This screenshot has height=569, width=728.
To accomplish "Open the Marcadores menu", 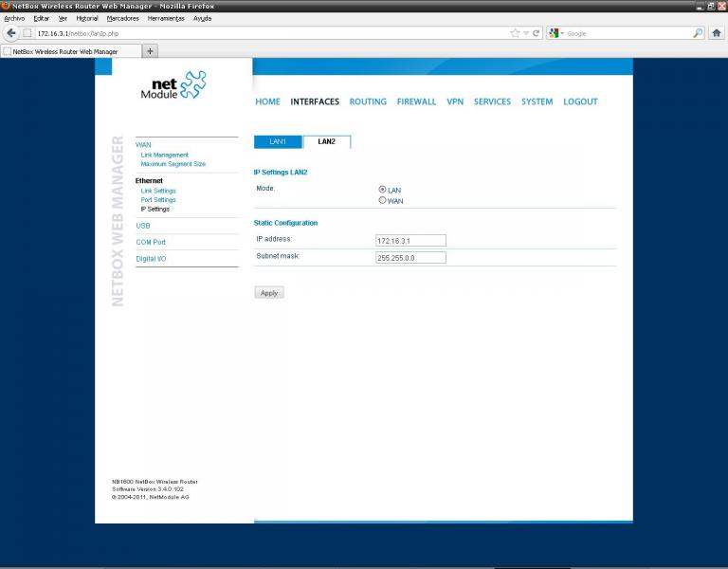I will tap(122, 19).
